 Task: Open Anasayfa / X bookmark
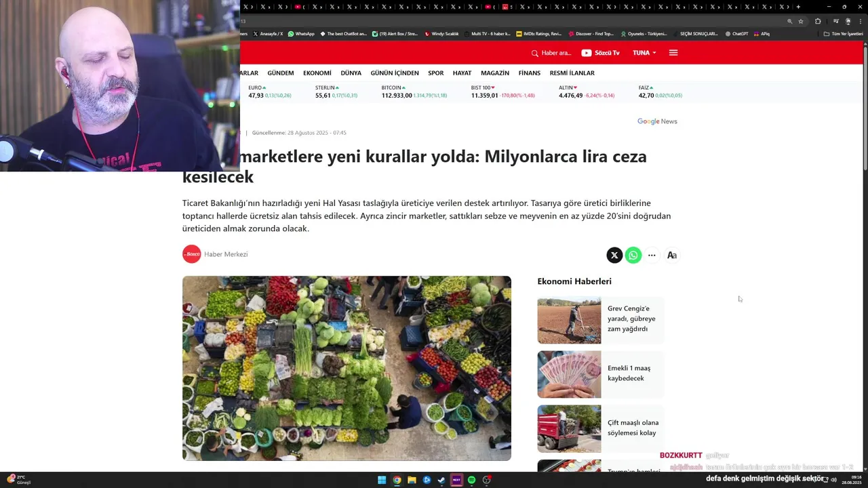[x=268, y=34]
